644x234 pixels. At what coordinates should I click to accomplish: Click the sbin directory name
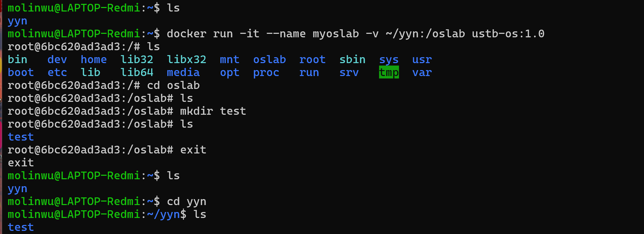pos(352,60)
